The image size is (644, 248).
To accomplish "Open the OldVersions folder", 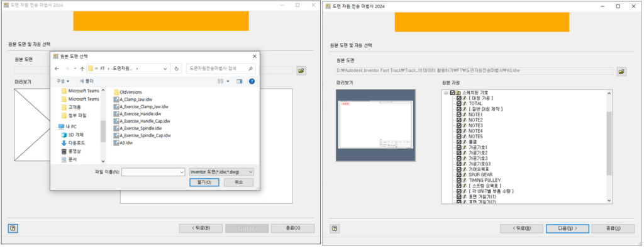I will [127, 92].
